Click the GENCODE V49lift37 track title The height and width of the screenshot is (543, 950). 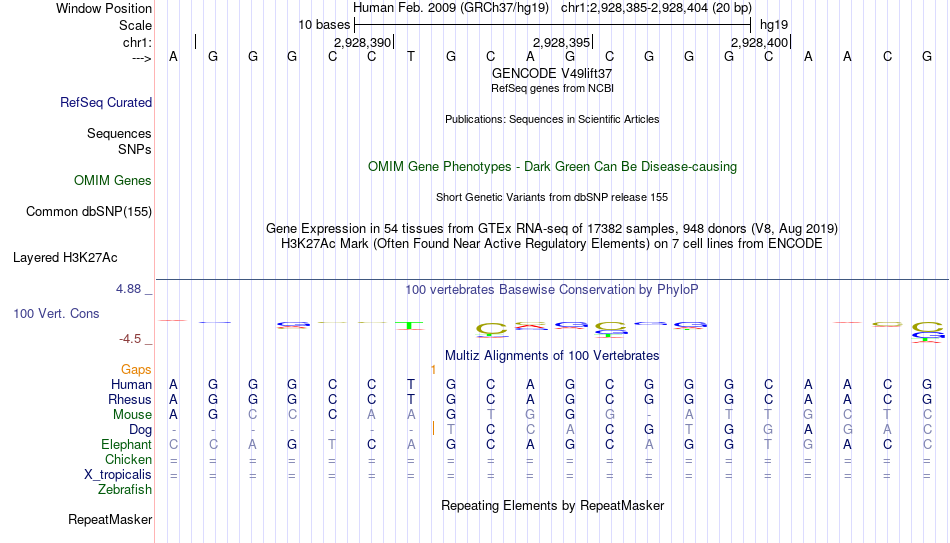coord(552,73)
